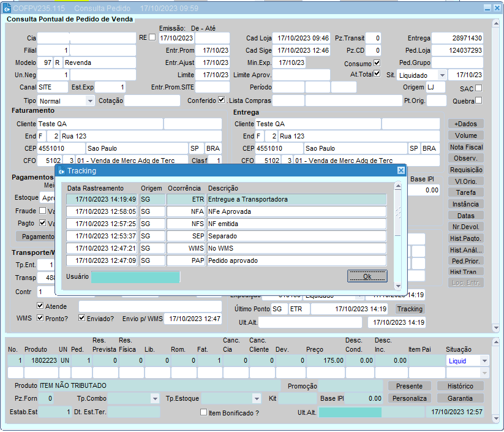504x432 pixels.
Task: Expand the Tipo Normal dropdown
Action: point(90,100)
